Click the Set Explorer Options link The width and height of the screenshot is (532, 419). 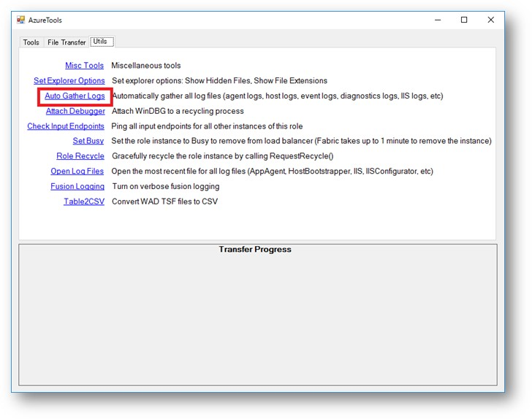pos(69,81)
